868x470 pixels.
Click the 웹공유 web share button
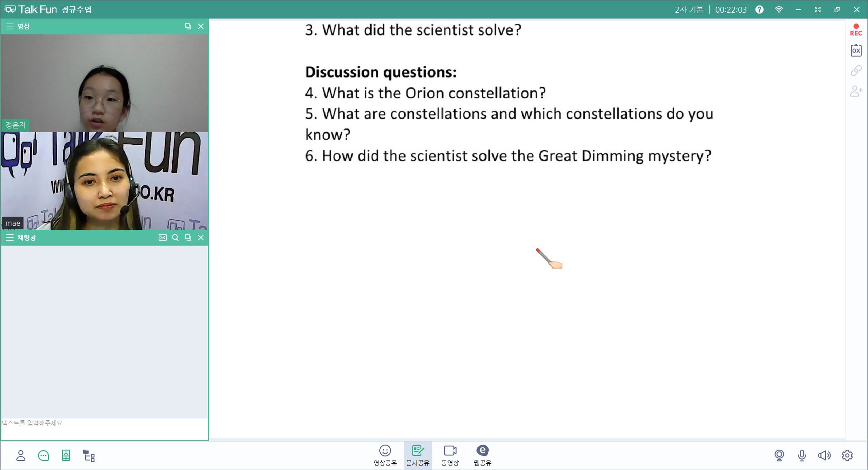482,455
